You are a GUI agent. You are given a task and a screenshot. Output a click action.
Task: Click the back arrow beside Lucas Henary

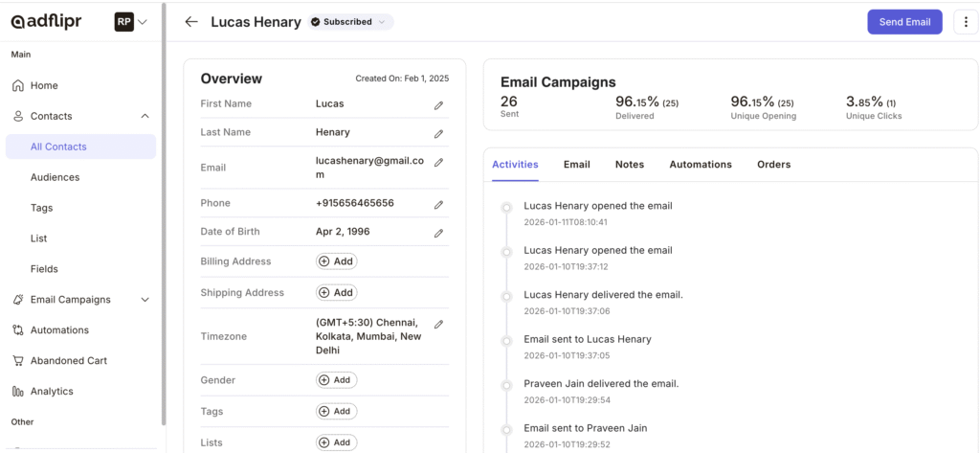(191, 22)
